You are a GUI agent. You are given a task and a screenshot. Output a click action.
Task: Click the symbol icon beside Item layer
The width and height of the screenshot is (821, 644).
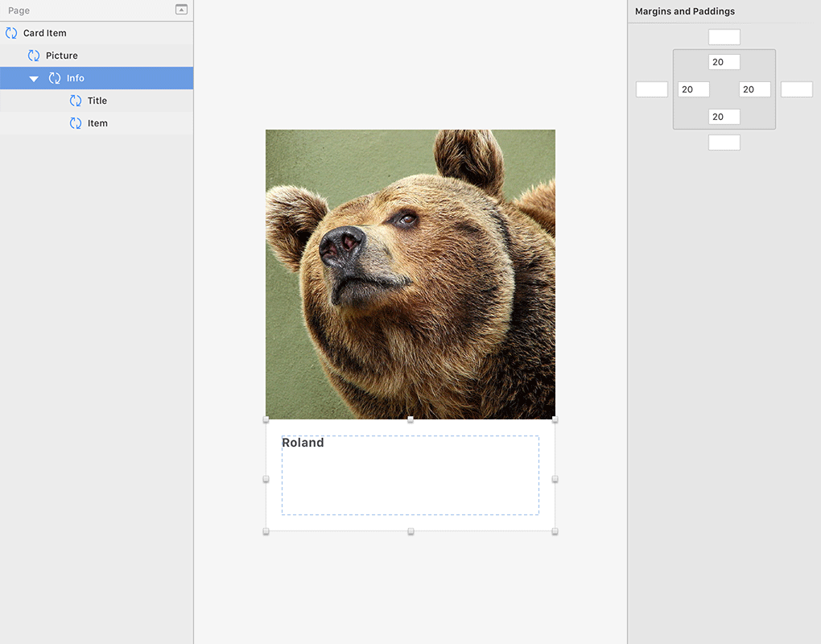[76, 123]
